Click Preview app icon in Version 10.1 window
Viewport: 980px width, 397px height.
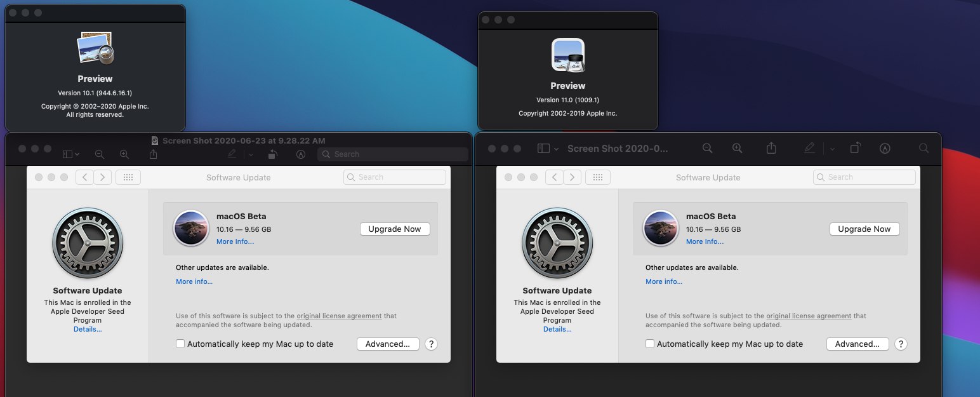click(x=95, y=49)
